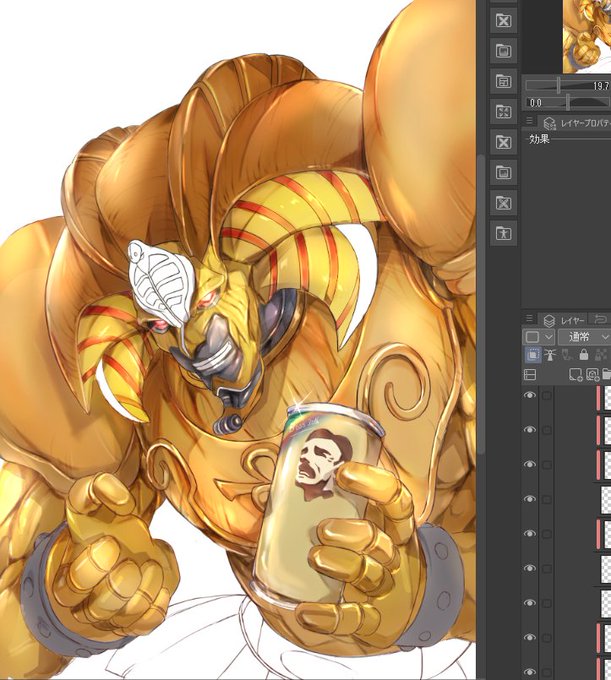Open the frame template material folder icon
Screen dimensions: 611x680
pyautogui.click(x=503, y=81)
